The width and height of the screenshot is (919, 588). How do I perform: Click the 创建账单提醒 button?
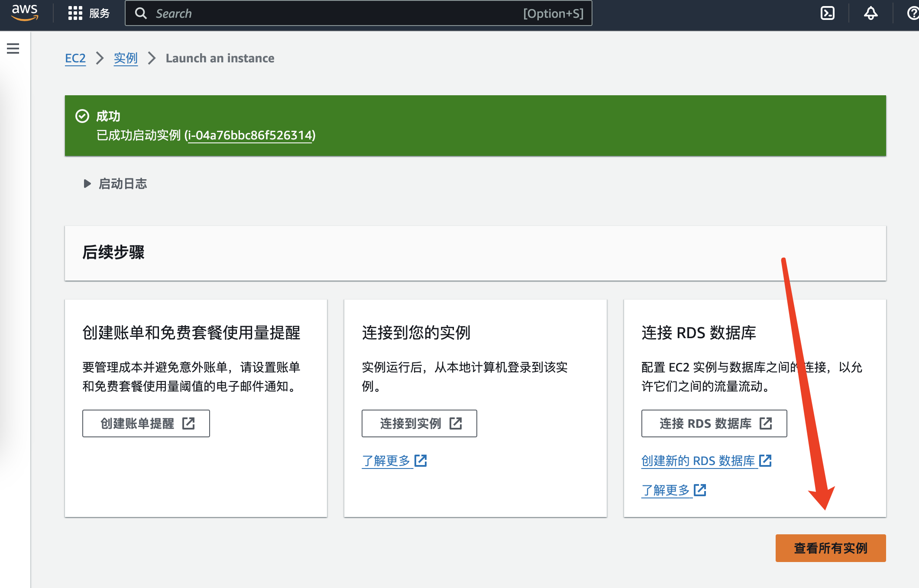tap(146, 423)
